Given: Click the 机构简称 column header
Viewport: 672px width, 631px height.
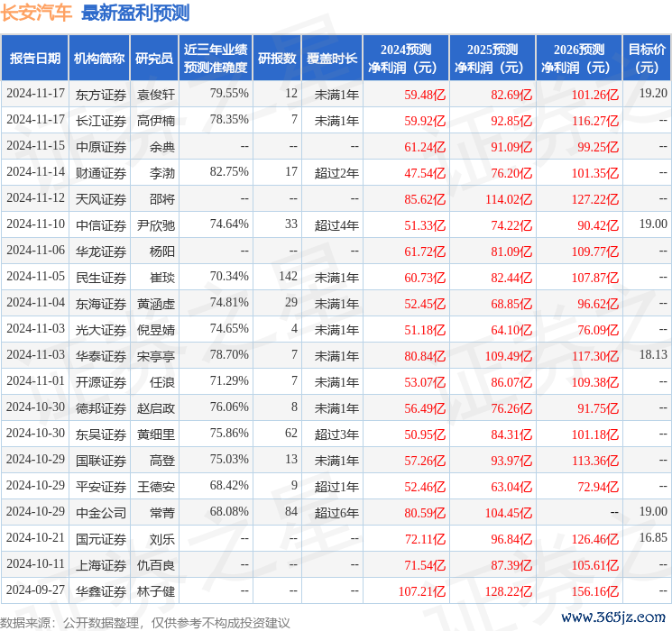Looking at the screenshot, I should (x=99, y=59).
